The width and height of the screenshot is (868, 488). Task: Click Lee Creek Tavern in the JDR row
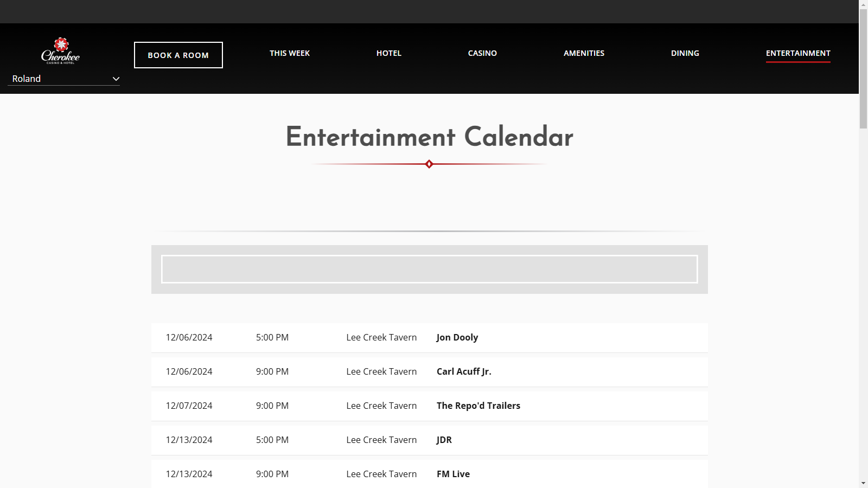click(381, 440)
